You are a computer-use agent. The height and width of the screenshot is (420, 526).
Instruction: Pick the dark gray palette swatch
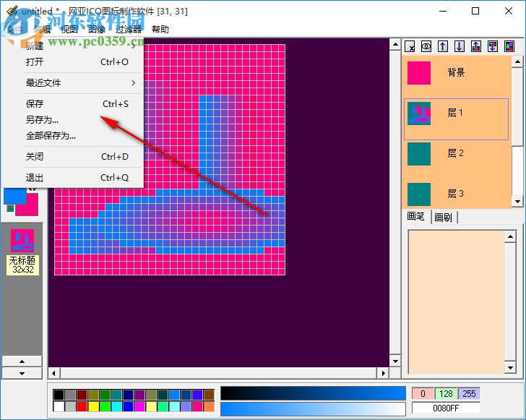tap(70, 395)
